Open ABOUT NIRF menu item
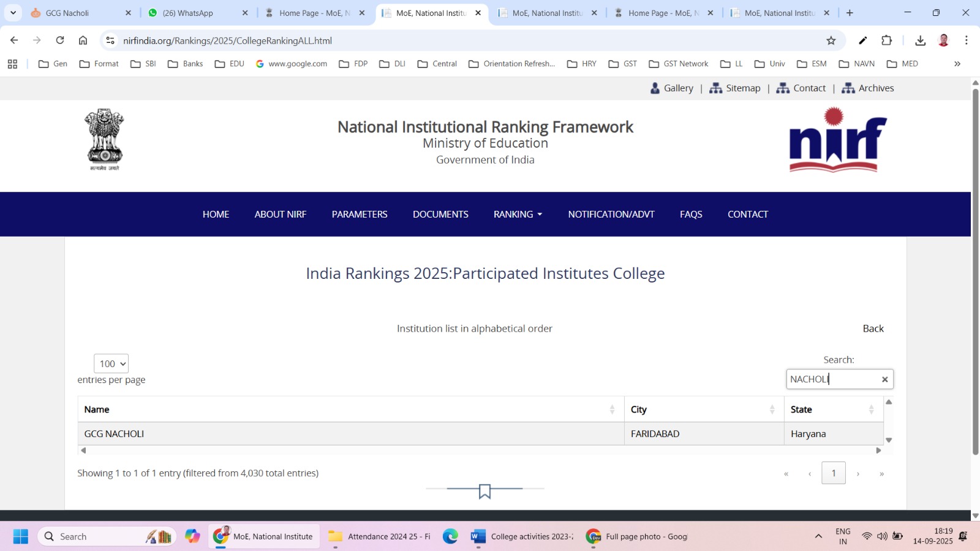 point(281,214)
